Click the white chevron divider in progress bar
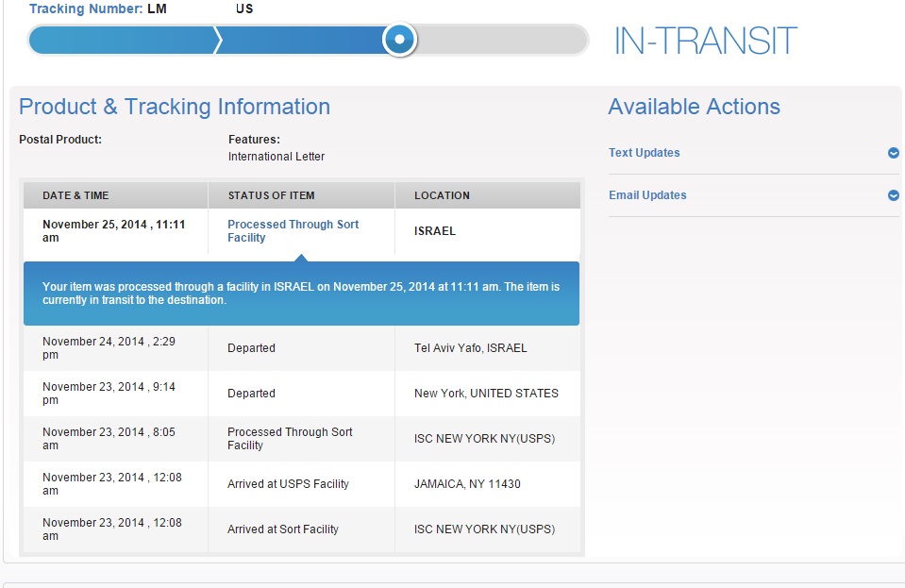The width and height of the screenshot is (905, 588). (x=218, y=40)
